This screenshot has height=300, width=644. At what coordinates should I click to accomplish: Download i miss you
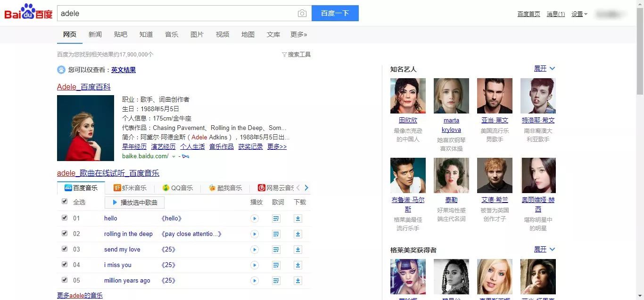298,265
